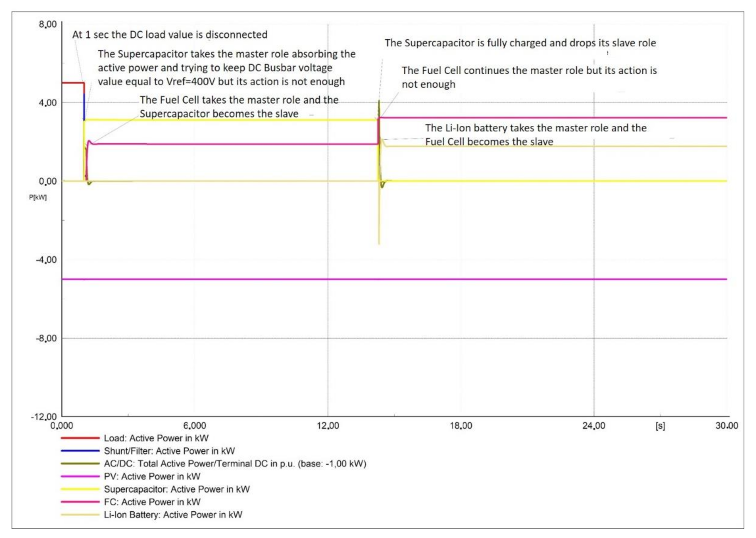Click the annotation 'At 1 sec the DC load value is disconnected'

coord(170,35)
